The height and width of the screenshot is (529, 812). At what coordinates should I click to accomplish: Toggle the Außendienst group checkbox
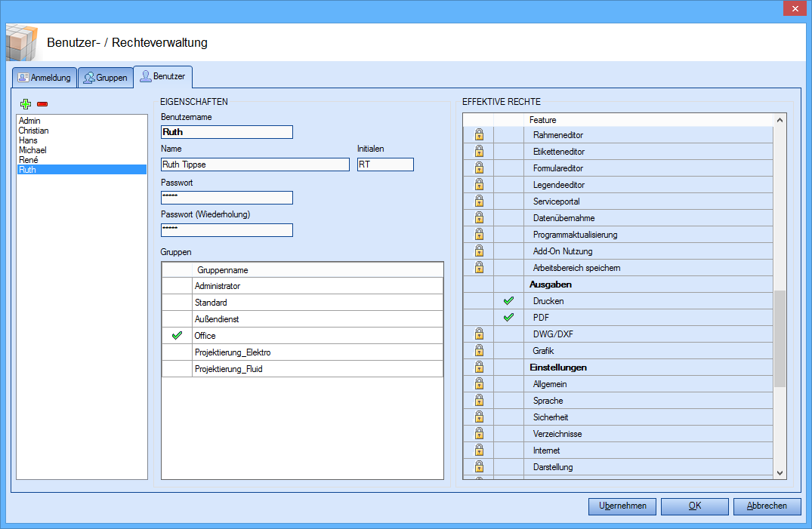pyautogui.click(x=178, y=319)
